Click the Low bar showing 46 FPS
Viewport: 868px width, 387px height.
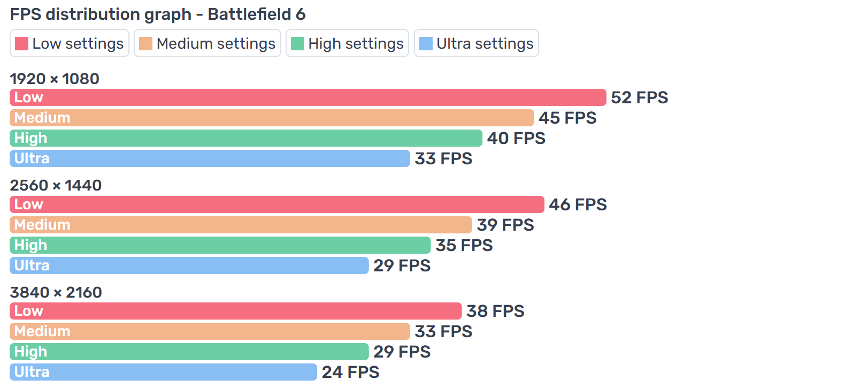[x=276, y=204]
